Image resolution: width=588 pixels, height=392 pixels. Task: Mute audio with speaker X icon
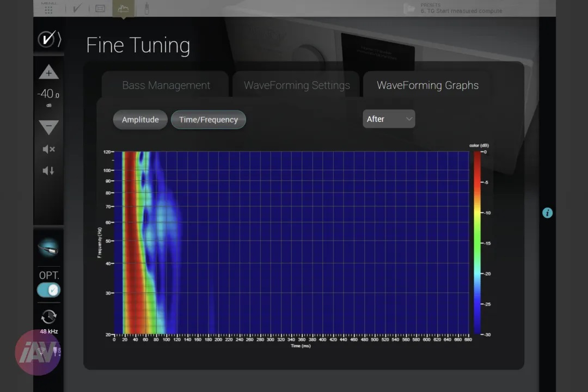[49, 149]
